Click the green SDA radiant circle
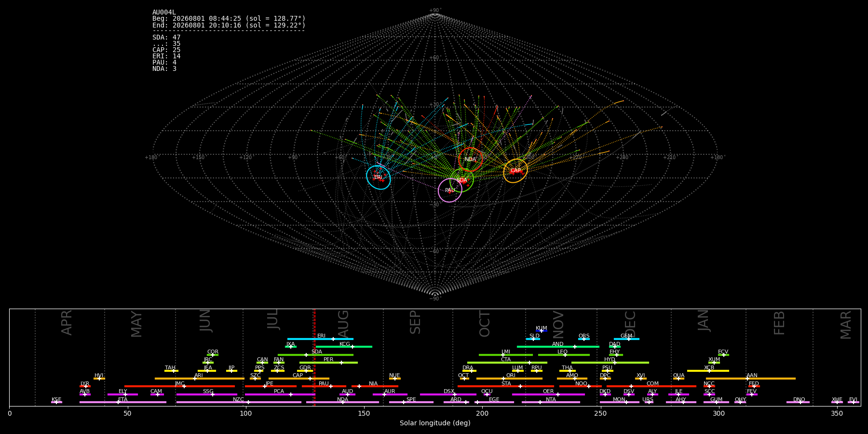Screen dimensions: 868x434 pos(462,180)
